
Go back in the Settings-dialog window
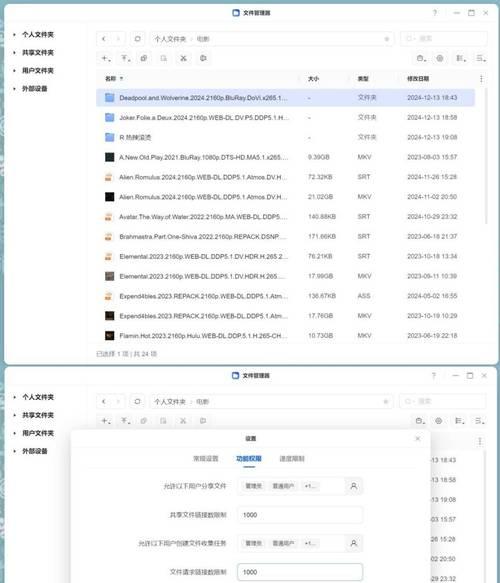104,402
